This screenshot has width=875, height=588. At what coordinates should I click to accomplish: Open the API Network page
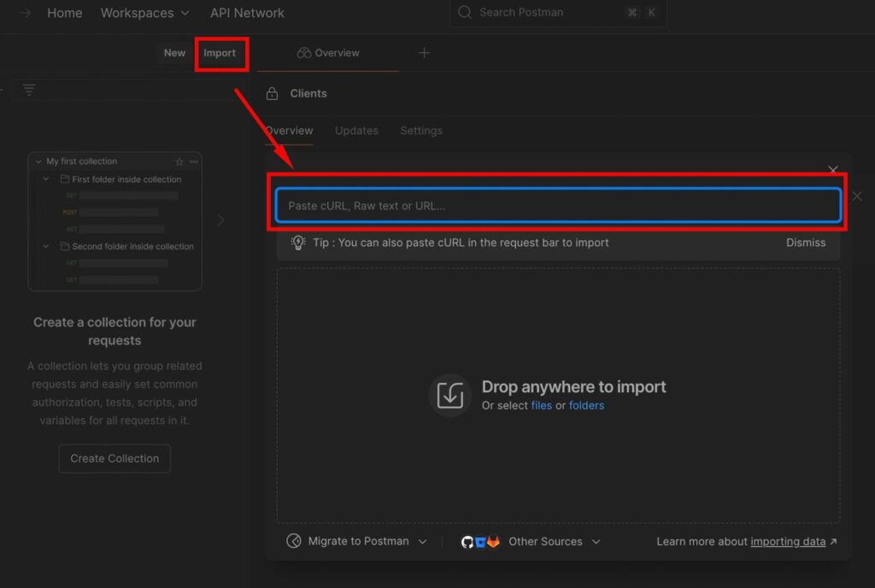pyautogui.click(x=247, y=13)
